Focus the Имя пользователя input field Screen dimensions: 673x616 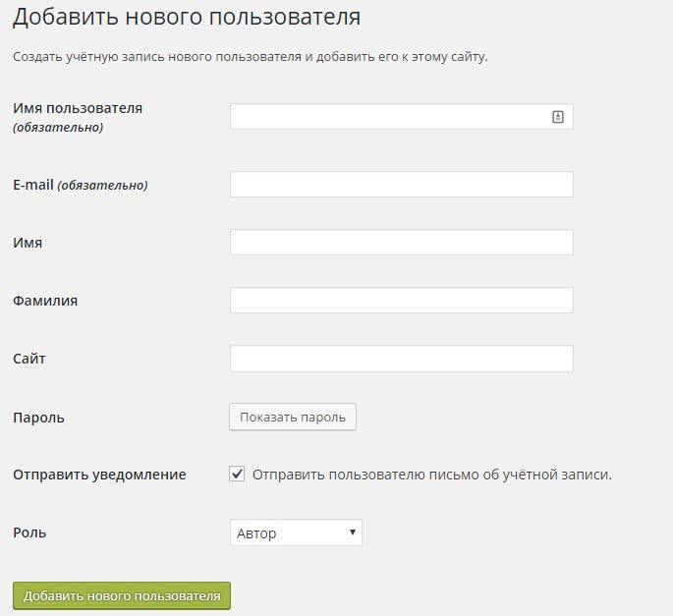(388, 117)
